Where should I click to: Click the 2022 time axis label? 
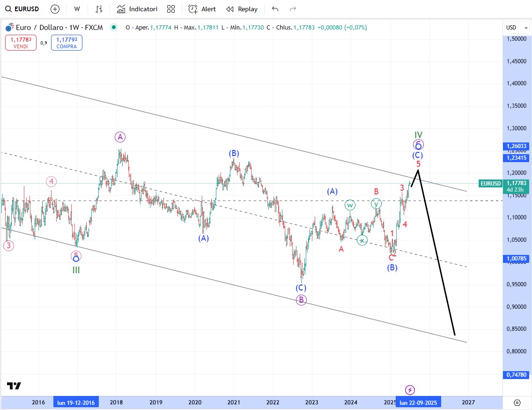point(273,403)
